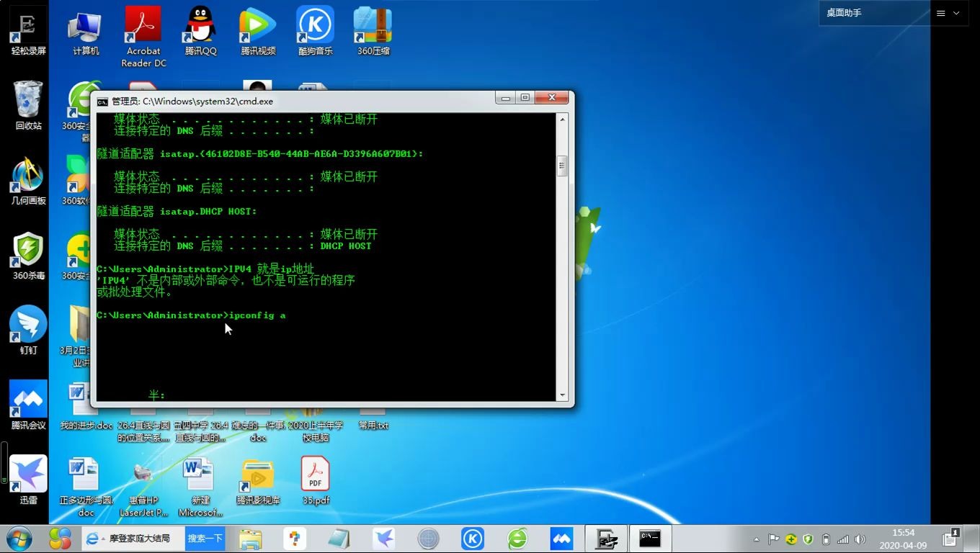980x553 pixels.
Task: Open the 腾讯视频 desktop shortcut
Action: tap(258, 32)
